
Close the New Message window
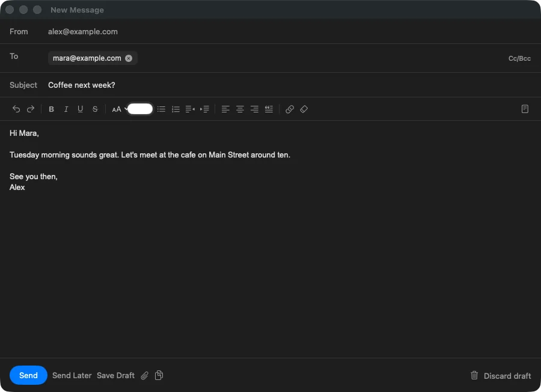pyautogui.click(x=10, y=10)
